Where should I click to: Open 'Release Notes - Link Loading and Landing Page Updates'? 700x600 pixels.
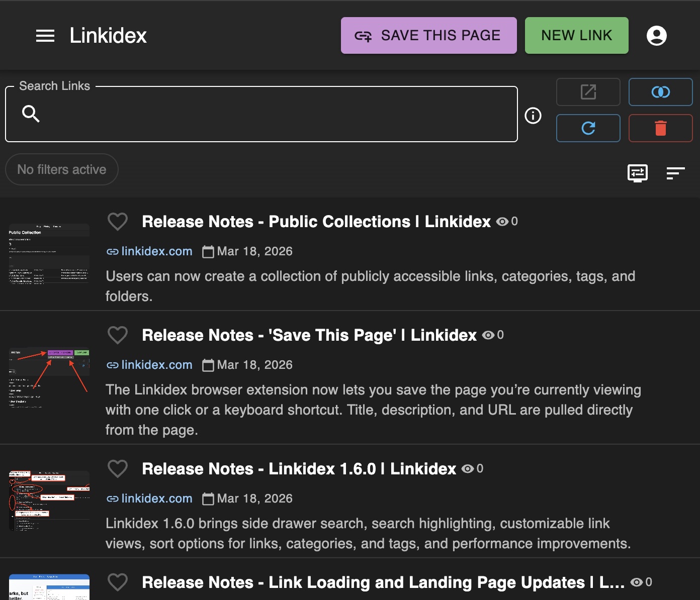point(382,582)
